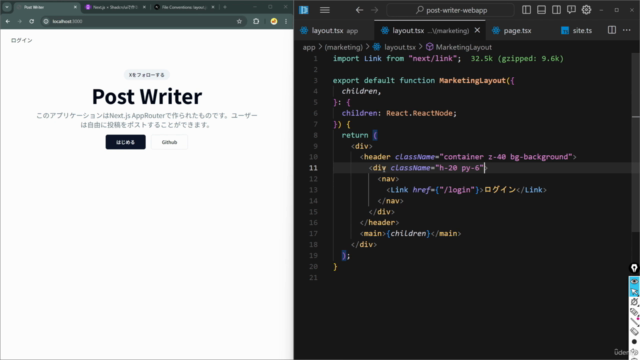Open the site.ts editor tab
The height and width of the screenshot is (360, 640).
[x=576, y=31]
